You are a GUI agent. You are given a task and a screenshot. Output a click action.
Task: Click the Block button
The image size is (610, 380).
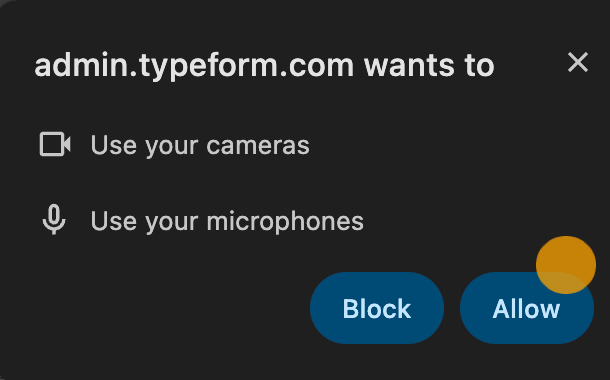tap(377, 308)
